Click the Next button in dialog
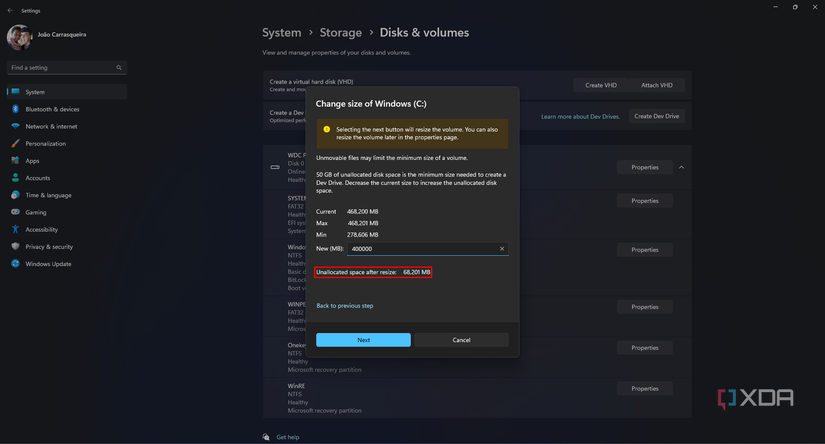 click(x=363, y=340)
